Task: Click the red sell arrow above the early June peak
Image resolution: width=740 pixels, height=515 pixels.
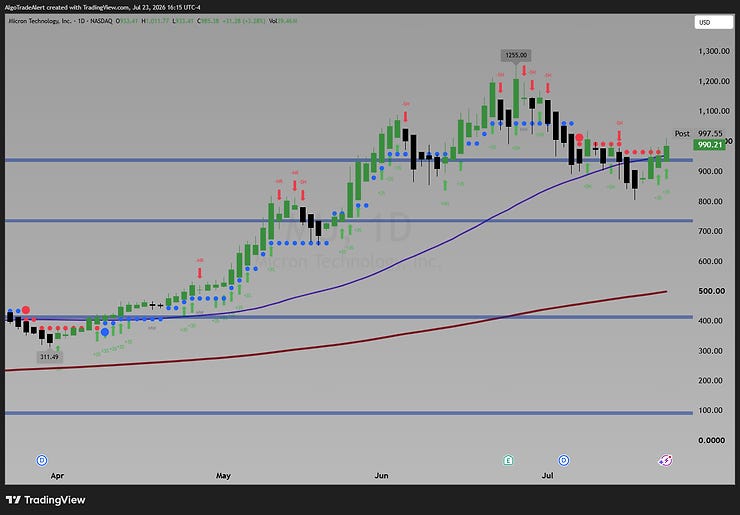Action: (405, 117)
